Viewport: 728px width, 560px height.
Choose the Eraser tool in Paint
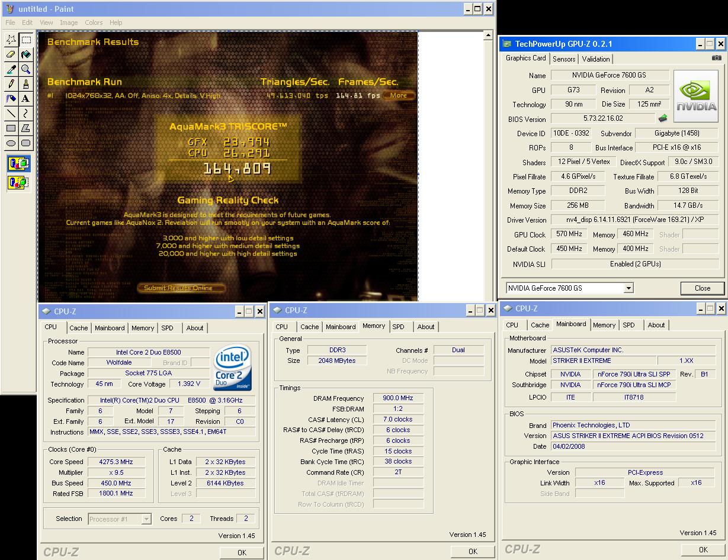(11, 54)
